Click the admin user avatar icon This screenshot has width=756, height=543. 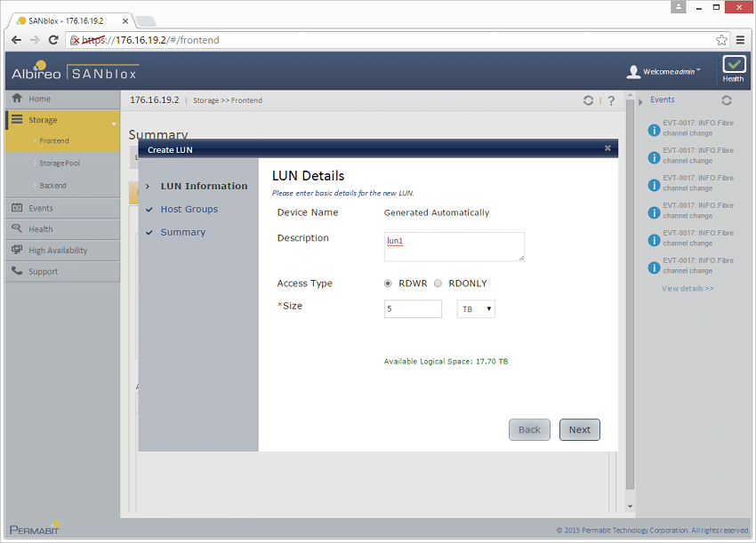click(633, 72)
